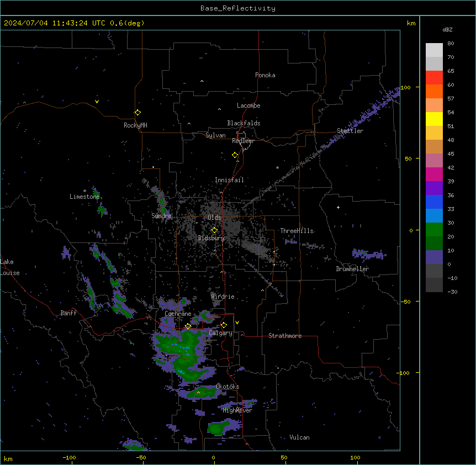Click the yellow V marker northeast of Calgary
Screen dimensions: 476x465
237,323
